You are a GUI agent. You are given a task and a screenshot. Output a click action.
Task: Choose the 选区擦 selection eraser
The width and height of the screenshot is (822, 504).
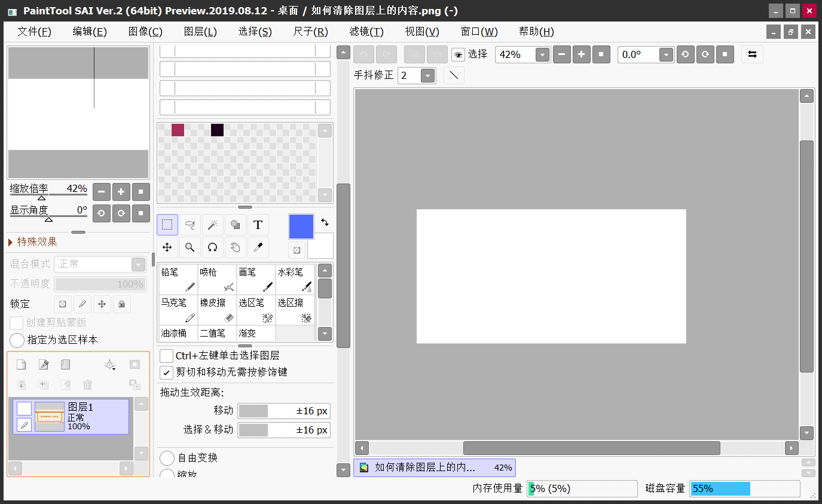(295, 310)
